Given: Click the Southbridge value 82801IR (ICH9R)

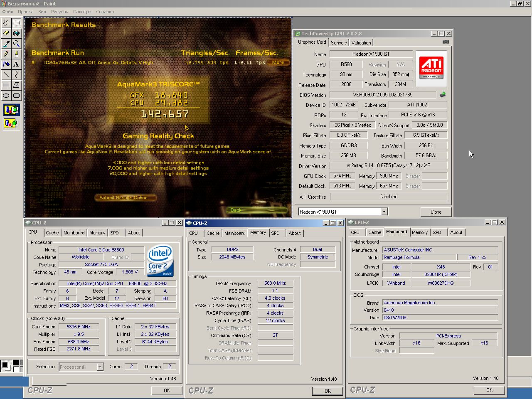Looking at the screenshot, I should click(x=441, y=274).
